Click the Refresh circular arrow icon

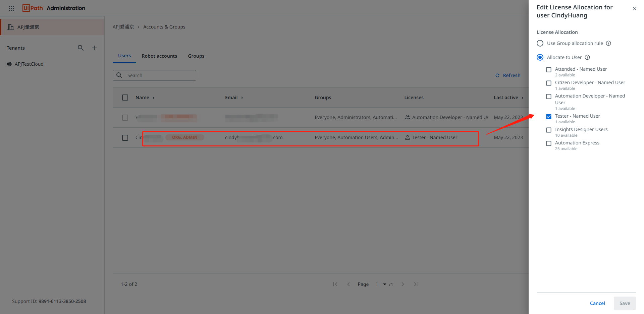497,75
